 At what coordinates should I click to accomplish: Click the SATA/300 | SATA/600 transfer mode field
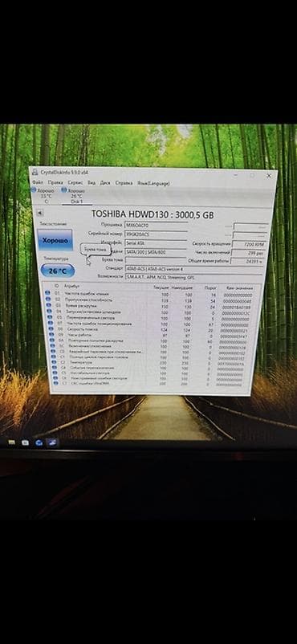pyautogui.click(x=156, y=252)
